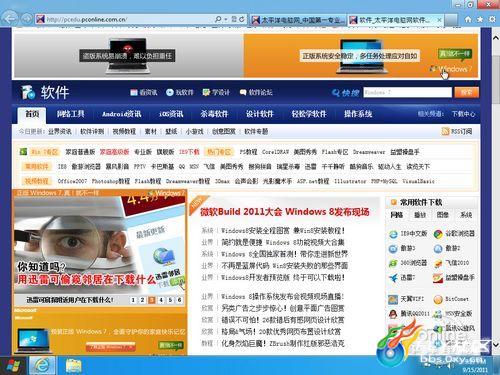Switch to the 太平洋电脑网 browser tab
The width and height of the screenshot is (500, 375).
(299, 20)
